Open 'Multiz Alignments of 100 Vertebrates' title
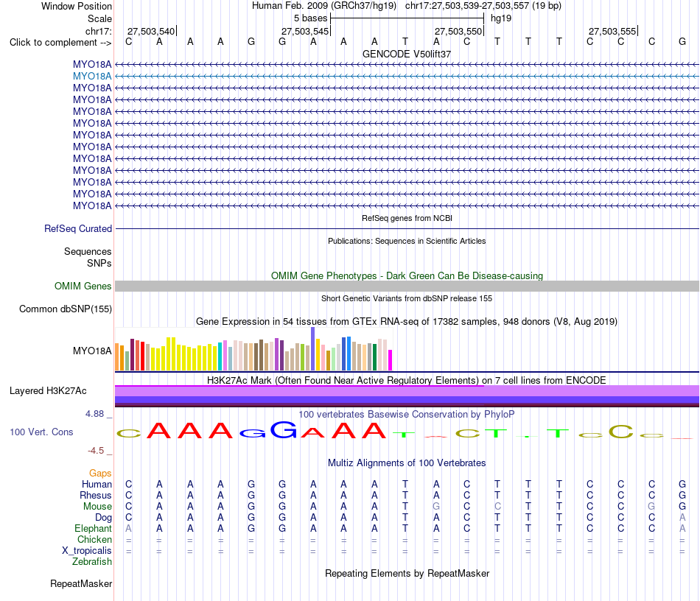Image resolution: width=700 pixels, height=601 pixels. pos(407,463)
